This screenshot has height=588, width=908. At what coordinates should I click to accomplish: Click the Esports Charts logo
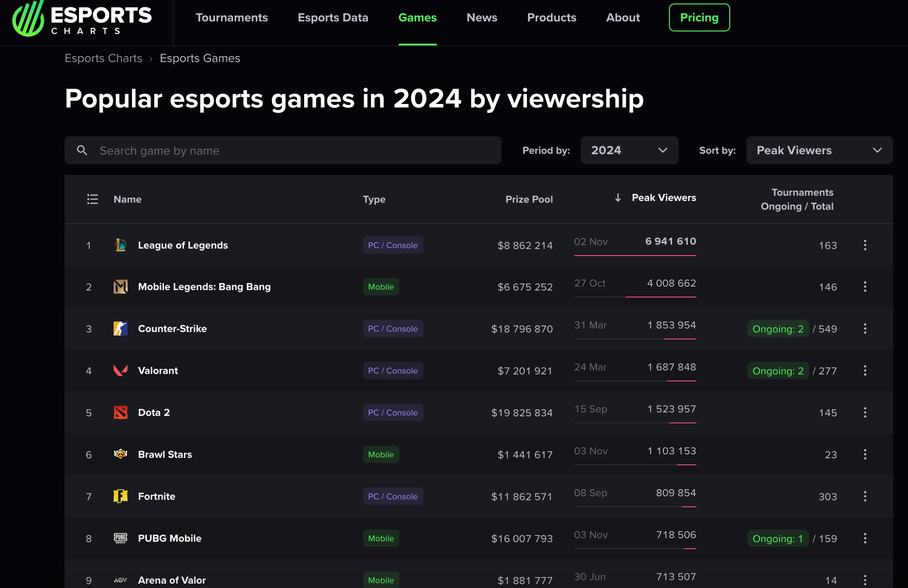click(82, 19)
